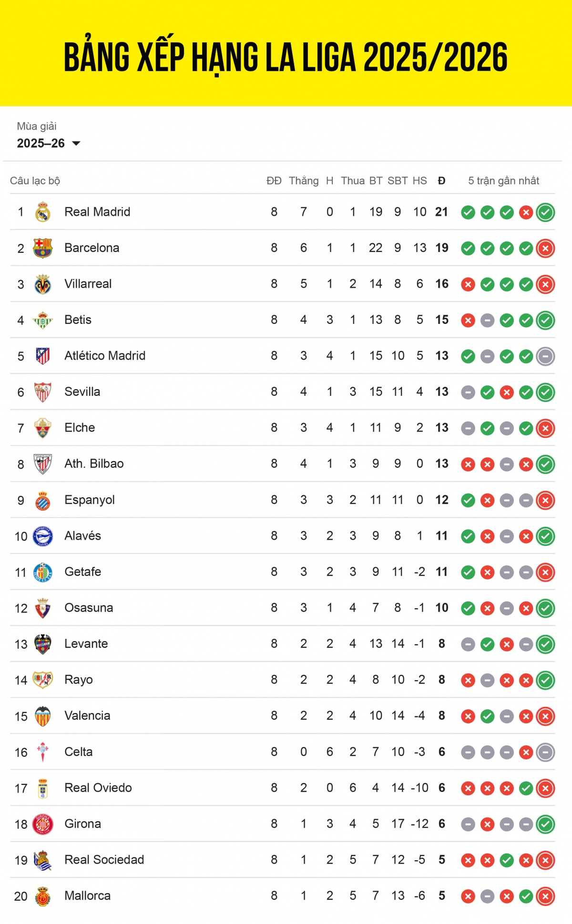
Task: Click the Barcelona club crest
Action: tap(43, 248)
